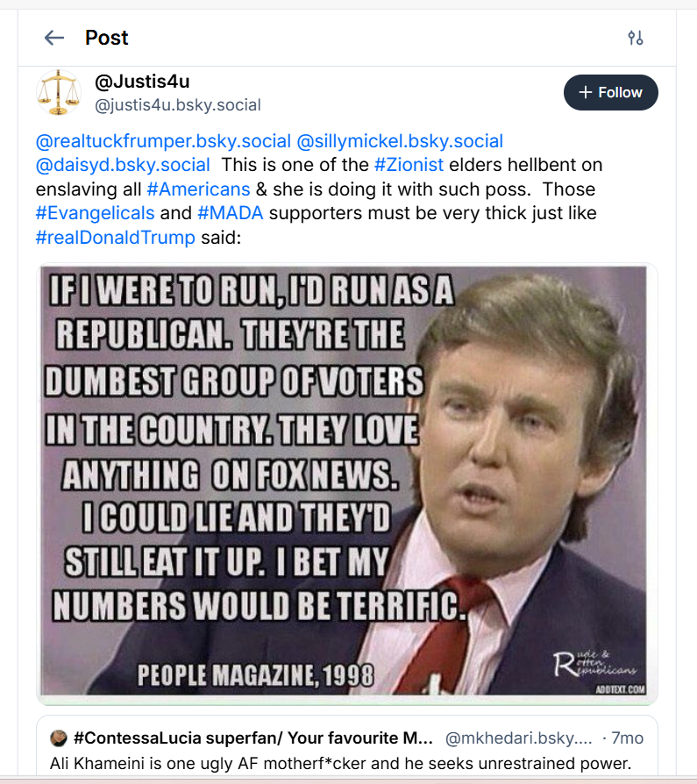The width and height of the screenshot is (697, 784).
Task: Open the #Evangelicals hashtag
Action: [x=95, y=214]
